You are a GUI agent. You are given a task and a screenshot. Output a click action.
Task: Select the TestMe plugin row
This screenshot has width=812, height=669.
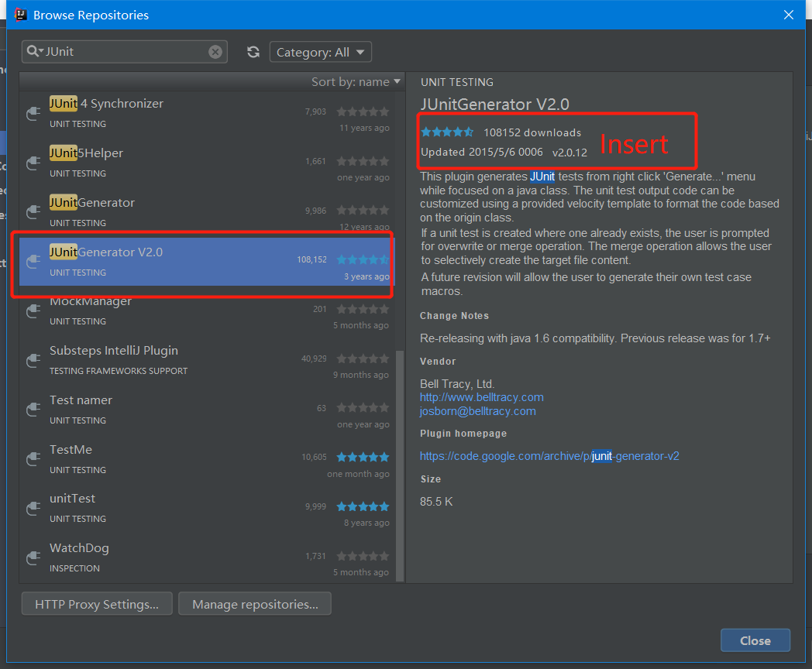[207, 459]
